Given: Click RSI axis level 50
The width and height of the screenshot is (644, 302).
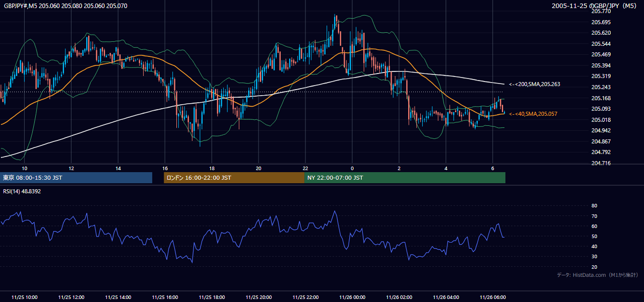Looking at the screenshot, I should click(x=594, y=236).
